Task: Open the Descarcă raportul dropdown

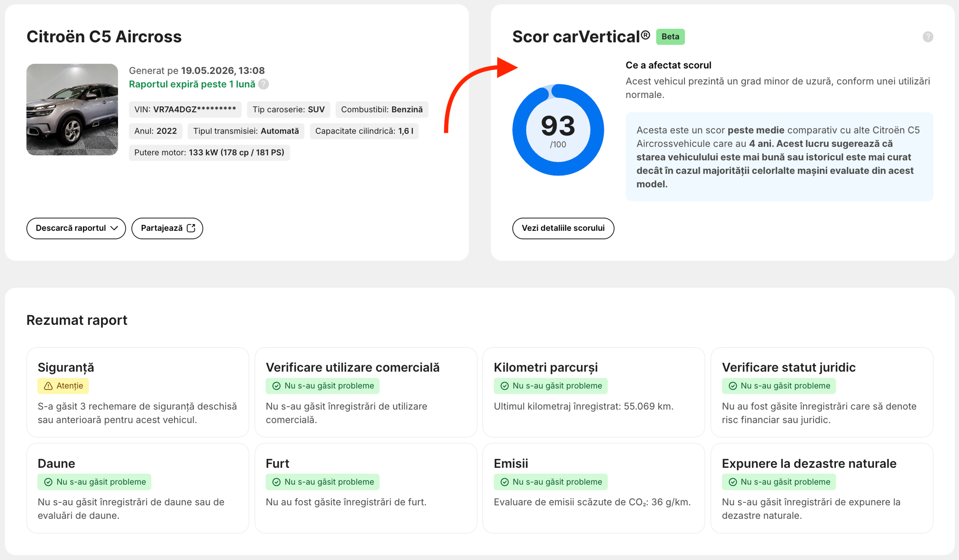Action: point(76,228)
